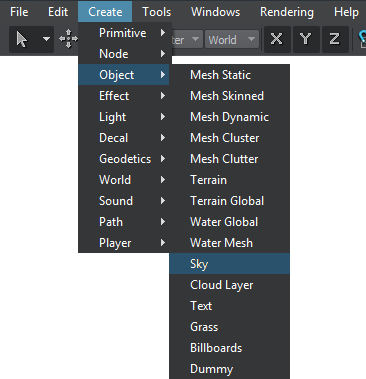Select the arrow selector tool

pyautogui.click(x=22, y=40)
